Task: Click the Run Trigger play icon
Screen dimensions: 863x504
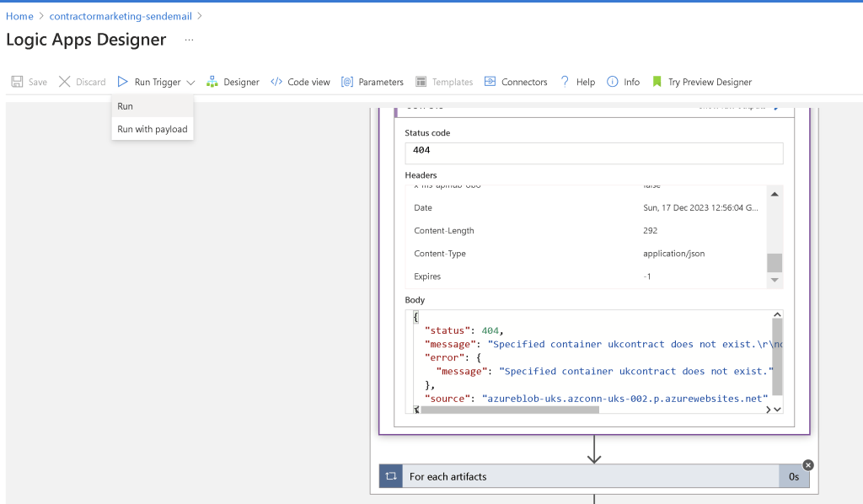Action: click(123, 82)
